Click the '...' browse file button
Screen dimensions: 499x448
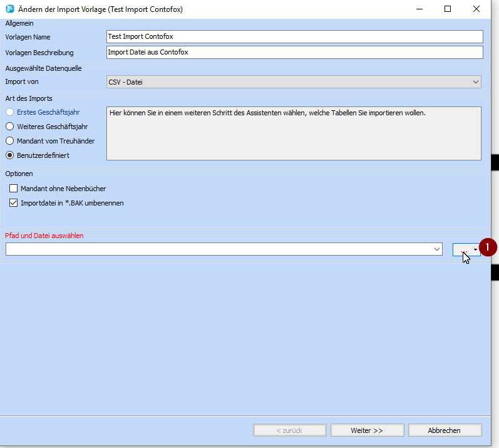click(463, 249)
